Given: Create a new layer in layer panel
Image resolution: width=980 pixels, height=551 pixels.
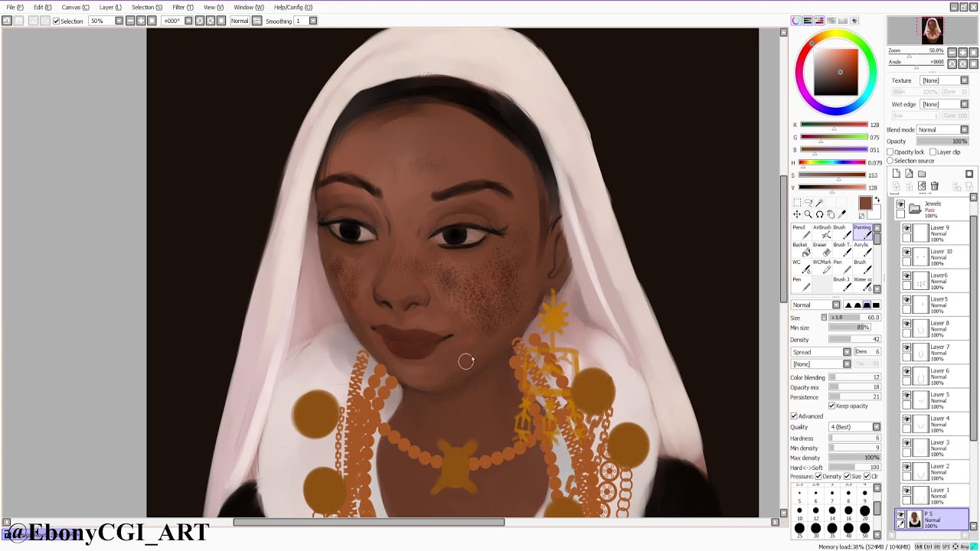Looking at the screenshot, I should 897,174.
